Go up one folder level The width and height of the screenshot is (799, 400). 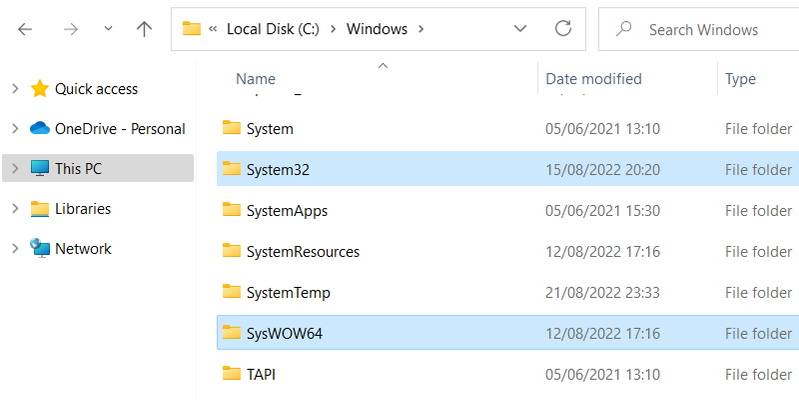tap(144, 29)
